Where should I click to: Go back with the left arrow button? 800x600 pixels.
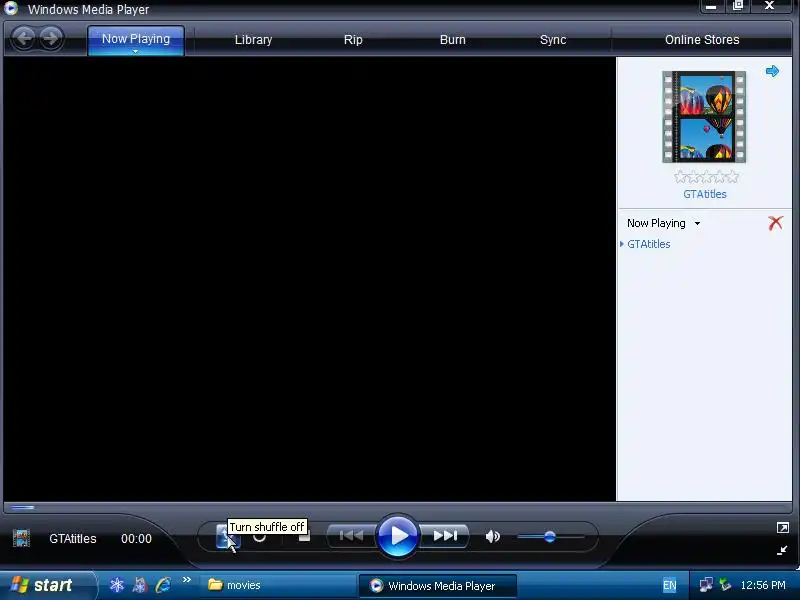23,38
